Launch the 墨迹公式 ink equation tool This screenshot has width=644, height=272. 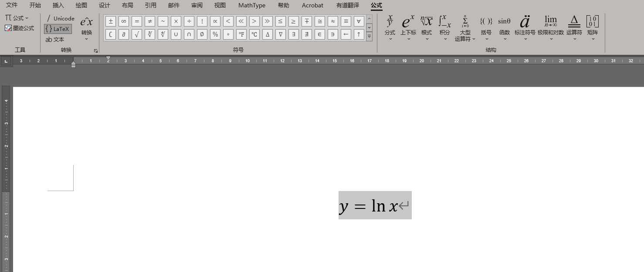coord(19,28)
